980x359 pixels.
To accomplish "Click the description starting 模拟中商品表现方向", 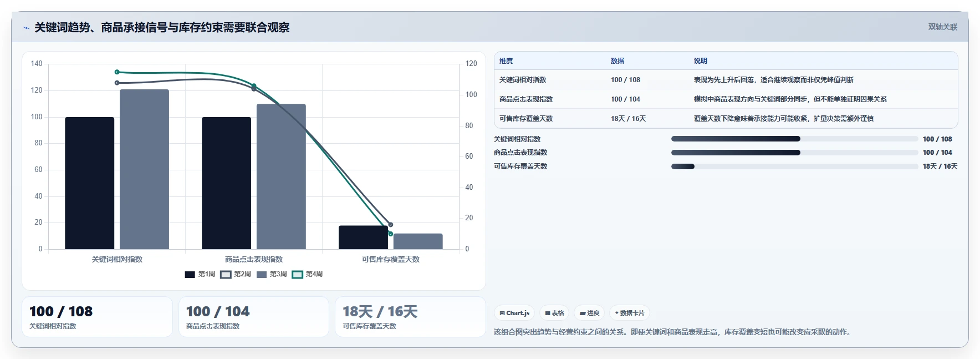I will coord(790,99).
